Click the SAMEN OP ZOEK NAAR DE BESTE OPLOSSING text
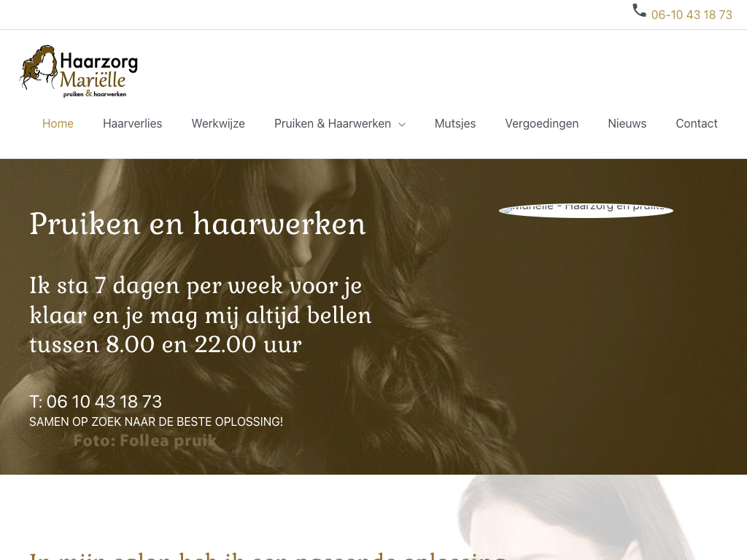The width and height of the screenshot is (747, 560). (156, 422)
